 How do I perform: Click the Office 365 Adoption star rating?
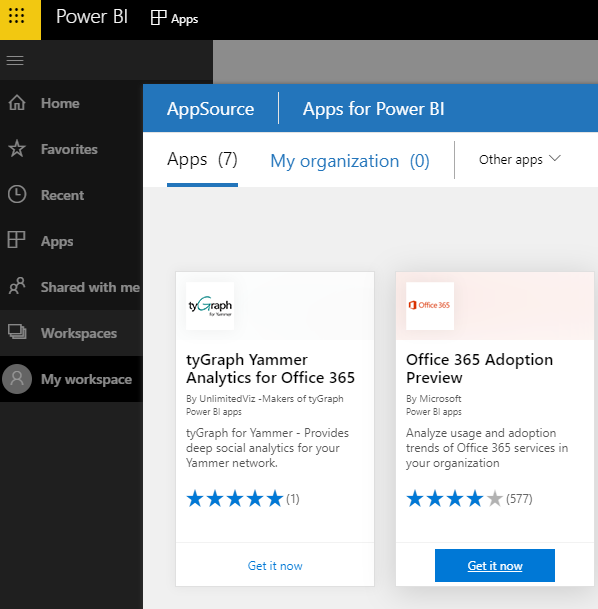[455, 499]
